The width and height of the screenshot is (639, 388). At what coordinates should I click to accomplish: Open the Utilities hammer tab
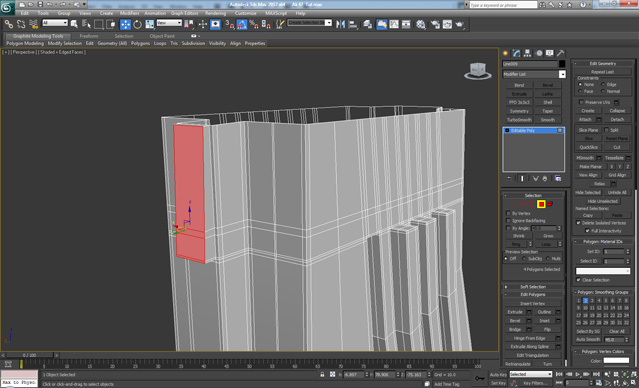click(561, 53)
